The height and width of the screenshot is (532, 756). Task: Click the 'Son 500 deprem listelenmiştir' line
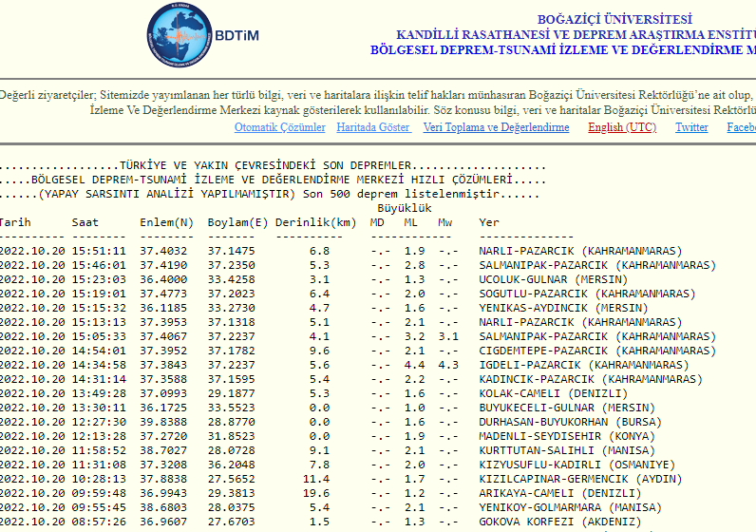tap(269, 194)
